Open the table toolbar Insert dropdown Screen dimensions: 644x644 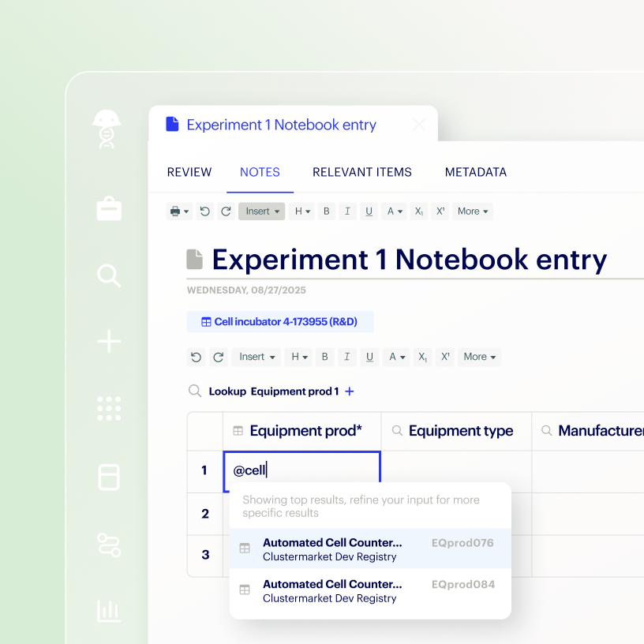pyautogui.click(x=256, y=357)
